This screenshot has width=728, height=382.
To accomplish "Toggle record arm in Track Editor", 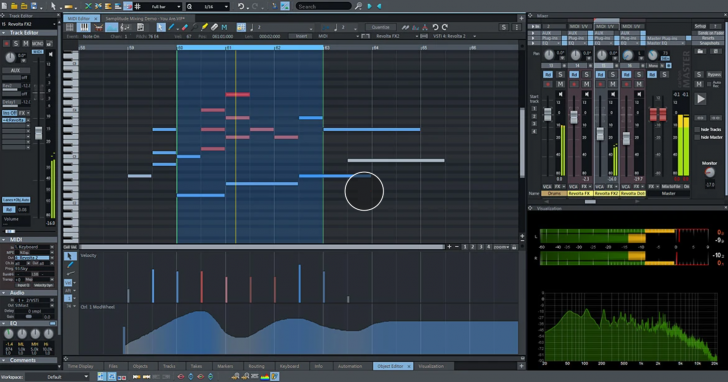I will coord(6,44).
